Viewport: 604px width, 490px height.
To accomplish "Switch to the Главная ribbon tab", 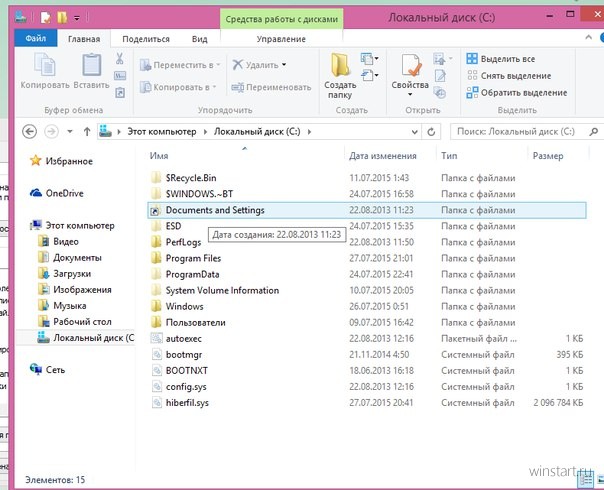I will tap(84, 39).
